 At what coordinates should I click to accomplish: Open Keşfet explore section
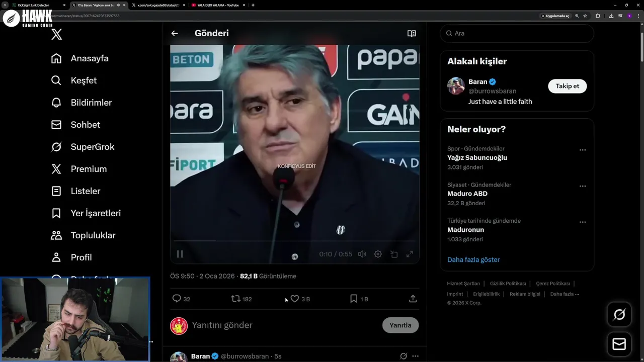pyautogui.click(x=74, y=80)
